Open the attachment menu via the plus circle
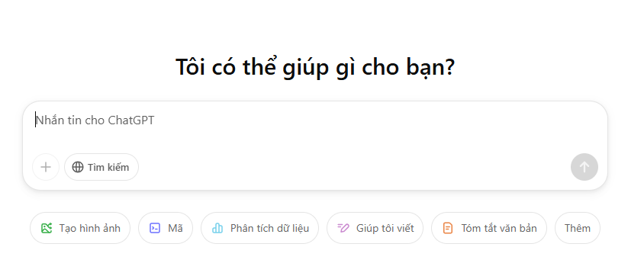644x276 pixels. tap(46, 167)
